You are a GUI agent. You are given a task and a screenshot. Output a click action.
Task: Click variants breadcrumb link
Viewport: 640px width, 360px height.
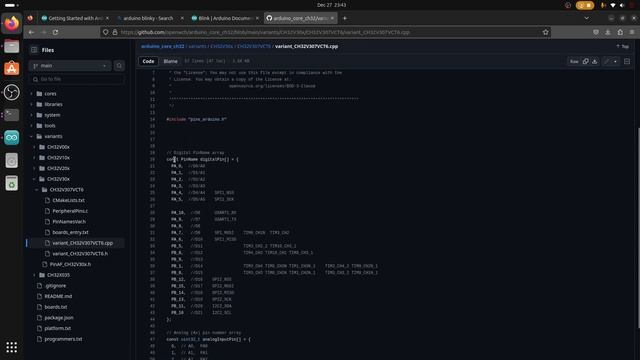(198, 47)
